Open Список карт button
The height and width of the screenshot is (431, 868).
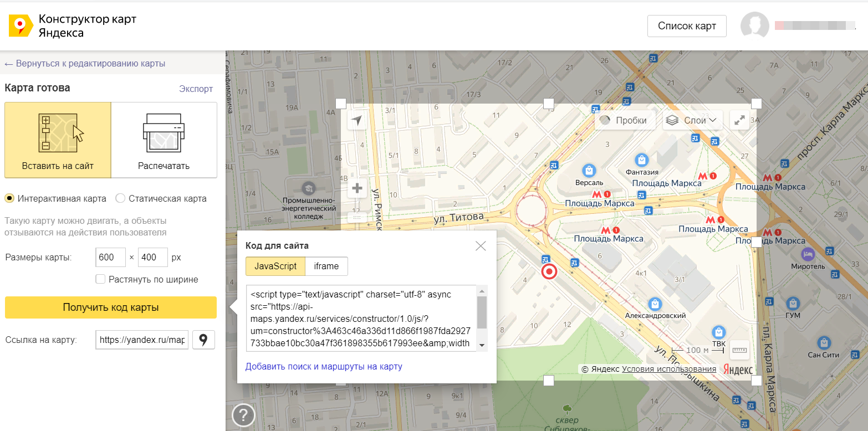pos(687,26)
